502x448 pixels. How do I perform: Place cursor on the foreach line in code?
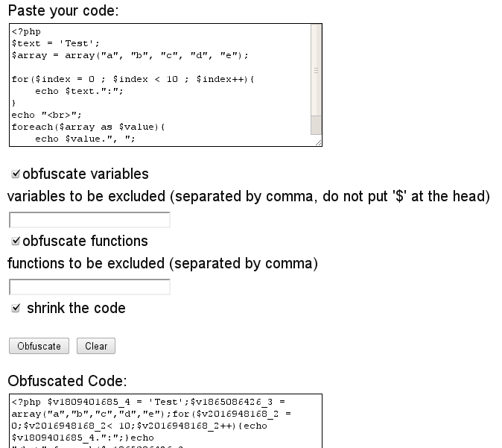[x=88, y=127]
